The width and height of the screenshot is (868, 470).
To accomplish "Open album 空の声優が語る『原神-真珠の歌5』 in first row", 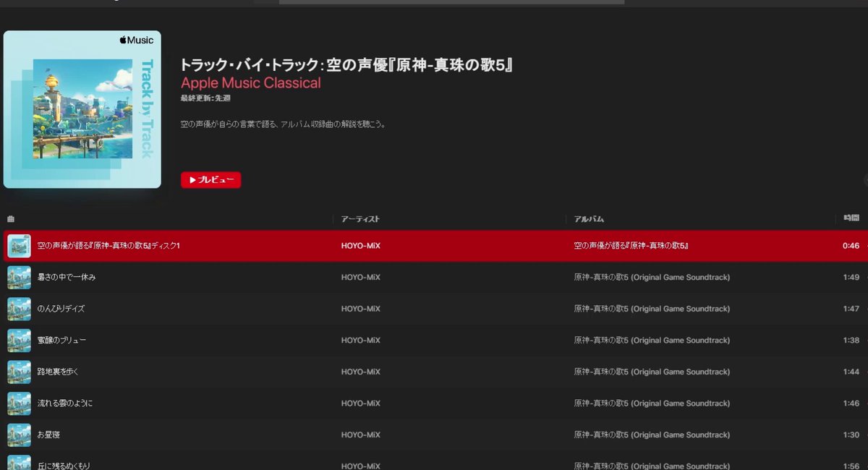I will pyautogui.click(x=631, y=246).
